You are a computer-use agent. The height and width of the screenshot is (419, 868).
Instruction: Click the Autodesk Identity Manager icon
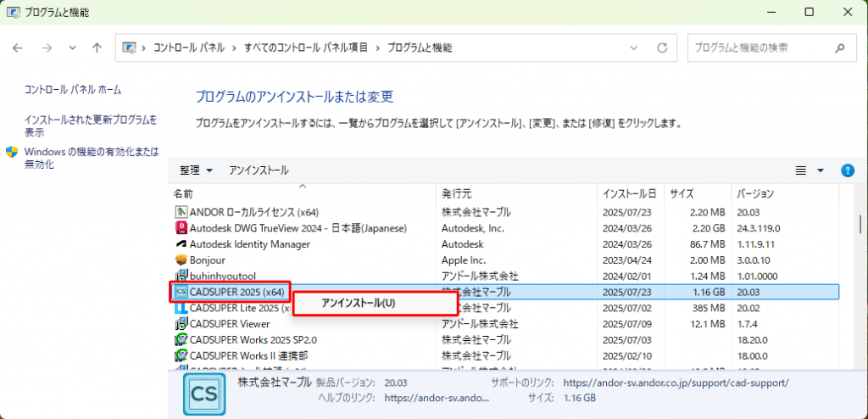[181, 244]
